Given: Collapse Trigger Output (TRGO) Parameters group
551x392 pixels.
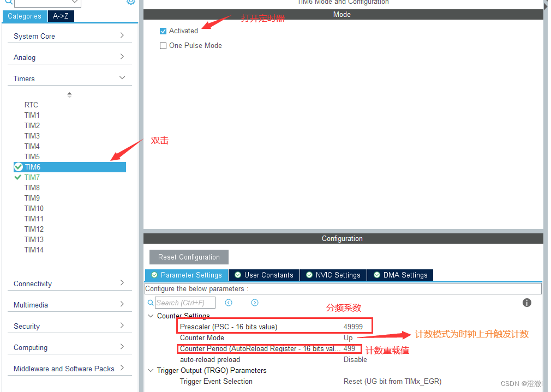Looking at the screenshot, I should click(x=151, y=370).
